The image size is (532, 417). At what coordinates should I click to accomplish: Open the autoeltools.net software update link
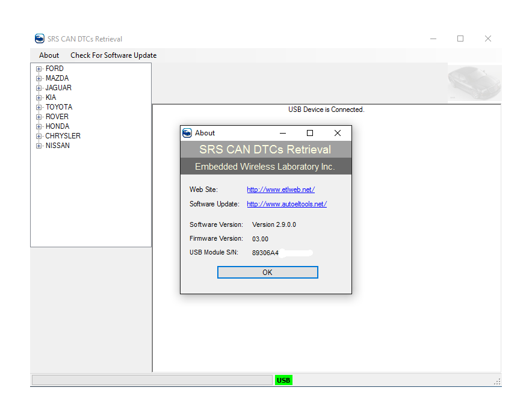click(286, 204)
